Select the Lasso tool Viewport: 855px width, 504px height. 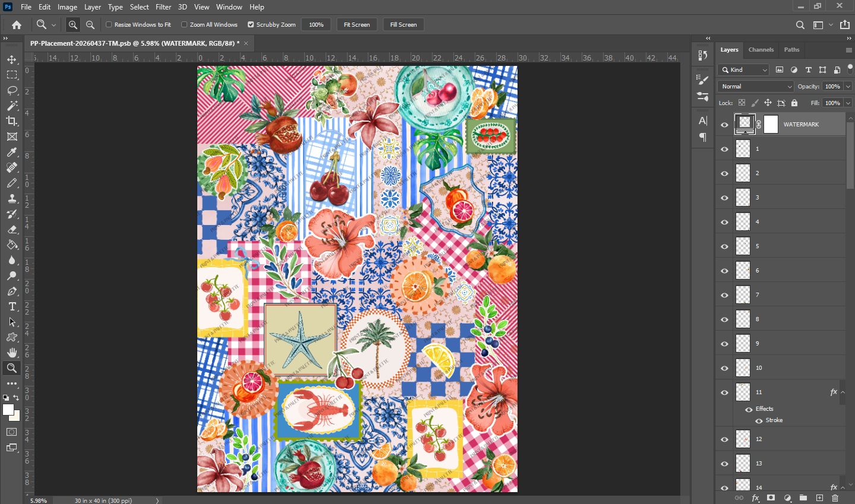(x=12, y=90)
